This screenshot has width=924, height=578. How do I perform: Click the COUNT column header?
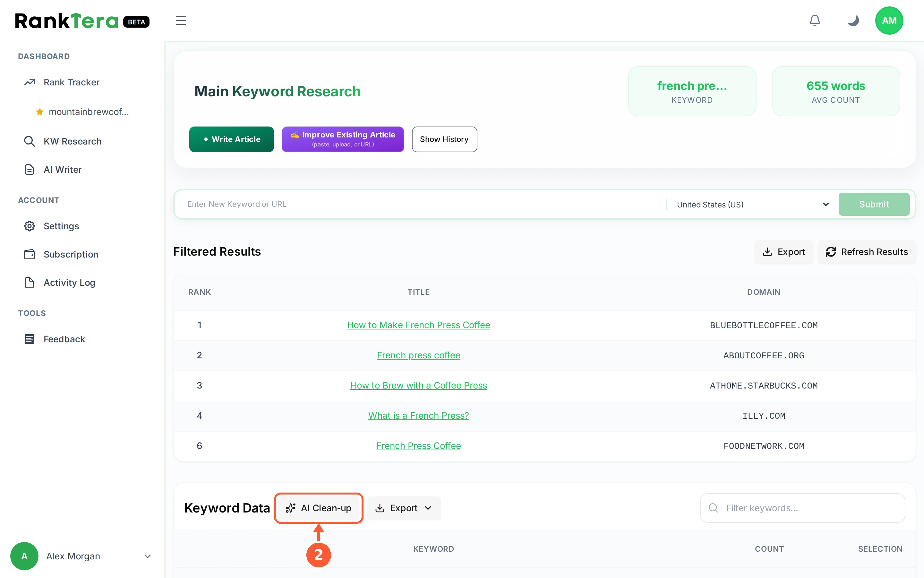pos(769,549)
